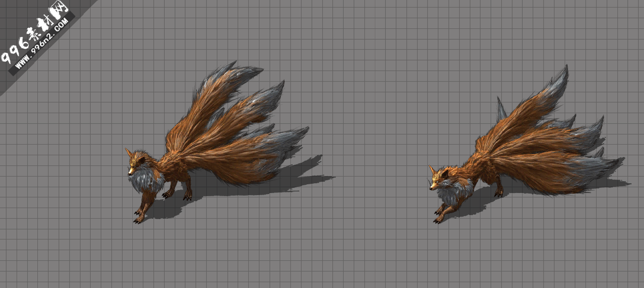Click the left nine-tailed fox sprite
The width and height of the screenshot is (644, 288).
216,143
